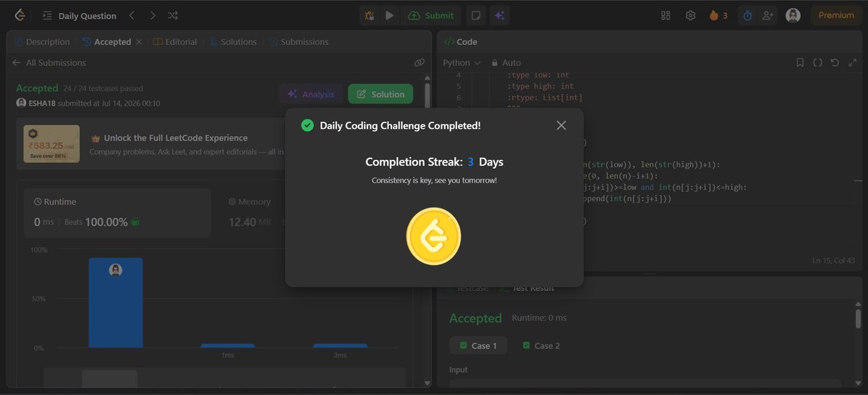Pick a random question with shuffle icon
This screenshot has width=868, height=395.
point(173,15)
